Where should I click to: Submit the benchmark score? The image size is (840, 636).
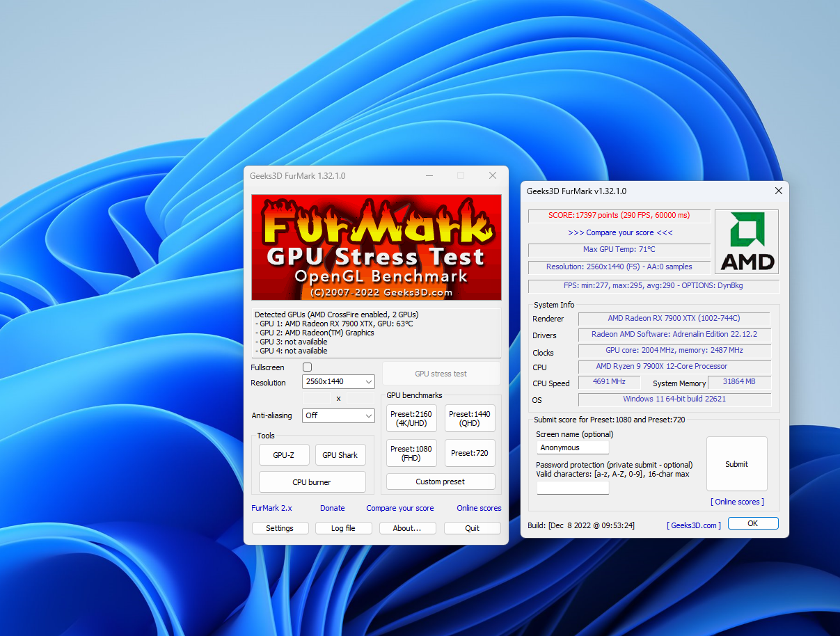click(736, 463)
